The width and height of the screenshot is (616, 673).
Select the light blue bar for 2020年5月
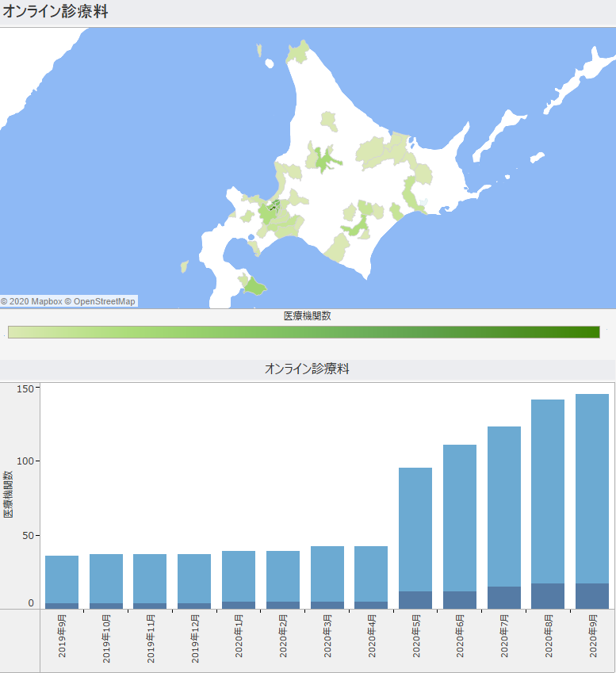(x=415, y=529)
